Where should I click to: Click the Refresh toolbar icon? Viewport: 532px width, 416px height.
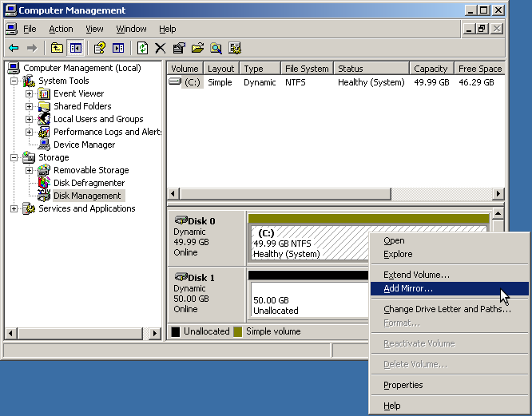[x=142, y=48]
